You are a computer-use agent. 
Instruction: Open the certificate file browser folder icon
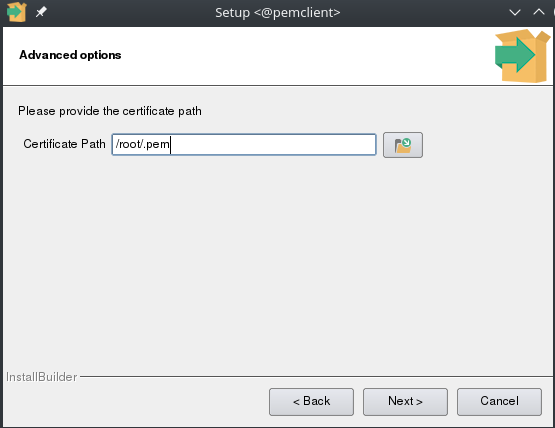point(403,145)
